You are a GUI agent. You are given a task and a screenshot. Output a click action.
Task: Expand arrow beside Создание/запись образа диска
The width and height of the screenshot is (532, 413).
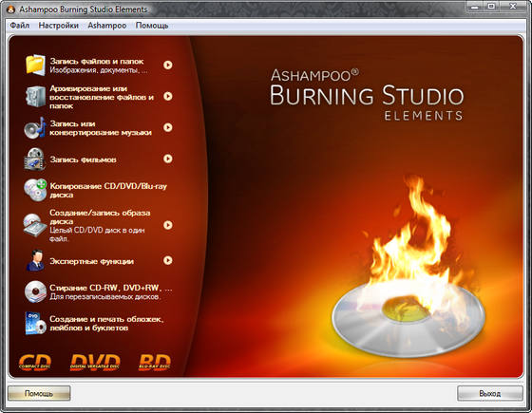point(167,225)
